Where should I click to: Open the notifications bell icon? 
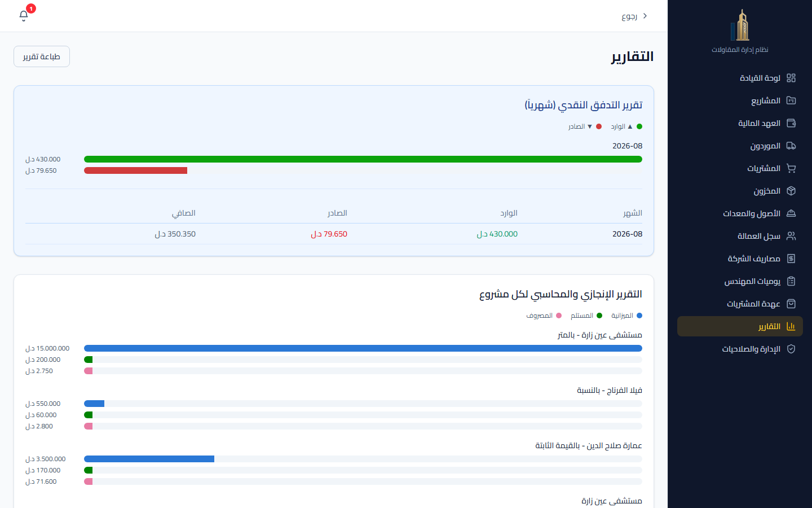click(24, 16)
